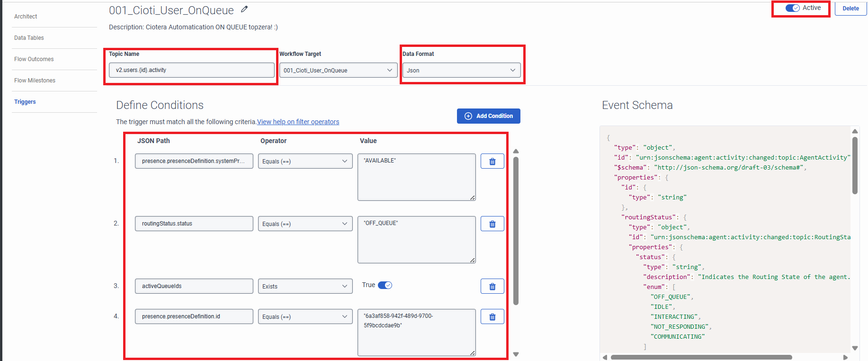Click the pencil icon to edit trigger name
Viewport: 868px width, 361px height.
coord(244,9)
